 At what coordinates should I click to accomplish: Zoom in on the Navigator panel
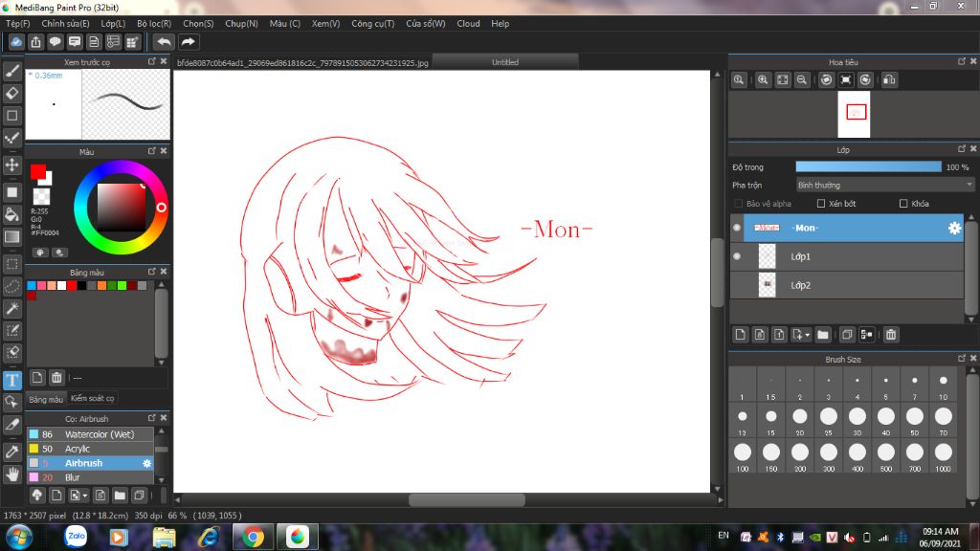pos(763,80)
